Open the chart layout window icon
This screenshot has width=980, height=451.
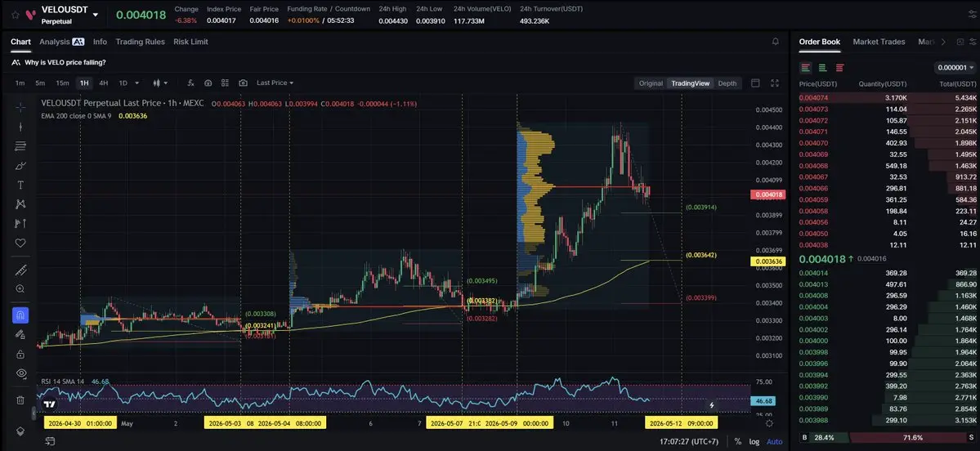[755, 83]
